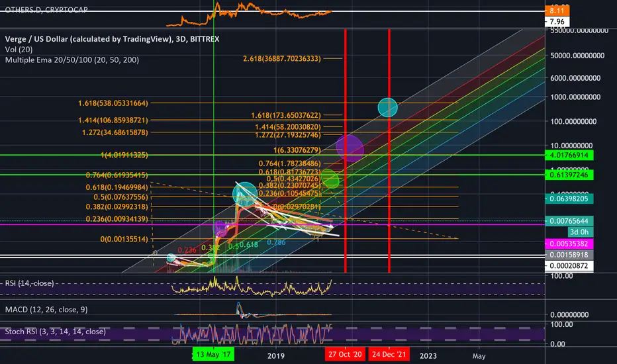Click the 2019 label on the time axis
Image resolution: width=617 pixels, height=364 pixels.
[276, 356]
